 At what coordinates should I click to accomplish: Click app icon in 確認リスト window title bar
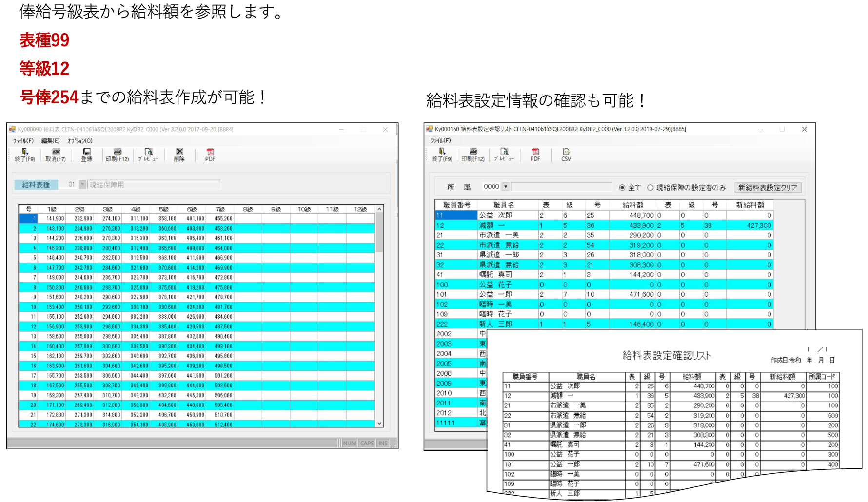(x=430, y=129)
